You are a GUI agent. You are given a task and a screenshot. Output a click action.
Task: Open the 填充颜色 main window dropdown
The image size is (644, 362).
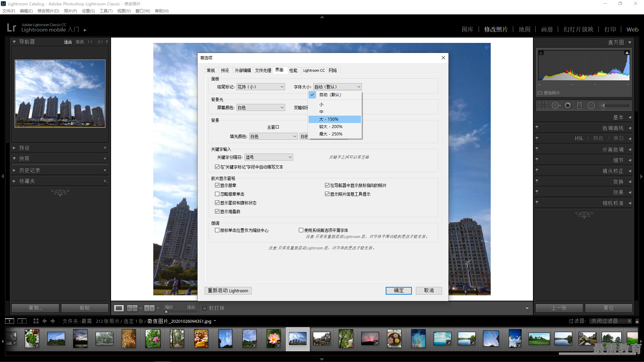tap(273, 136)
